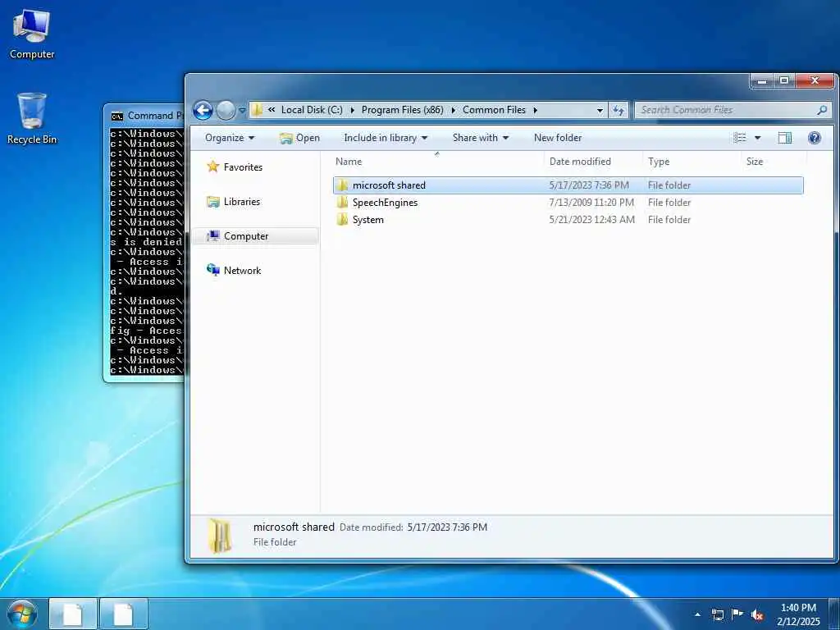Screen dimensions: 840x630
Task: Click the first taskbar document button
Action: [x=73, y=614]
